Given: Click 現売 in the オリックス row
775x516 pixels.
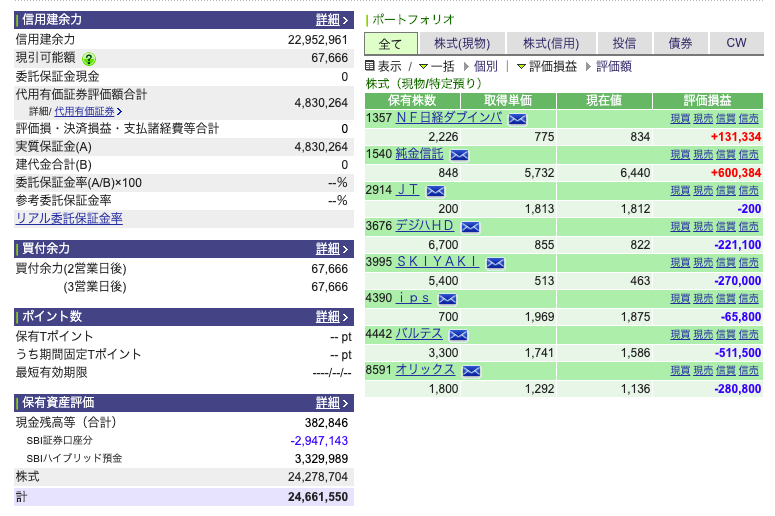Looking at the screenshot, I should tap(703, 371).
